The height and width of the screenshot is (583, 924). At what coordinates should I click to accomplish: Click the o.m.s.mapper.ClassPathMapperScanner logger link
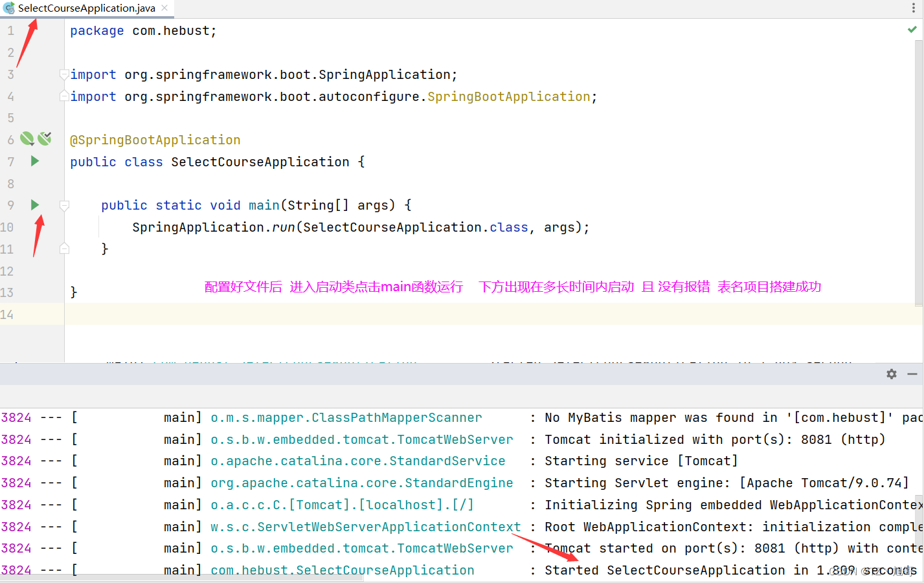(346, 418)
